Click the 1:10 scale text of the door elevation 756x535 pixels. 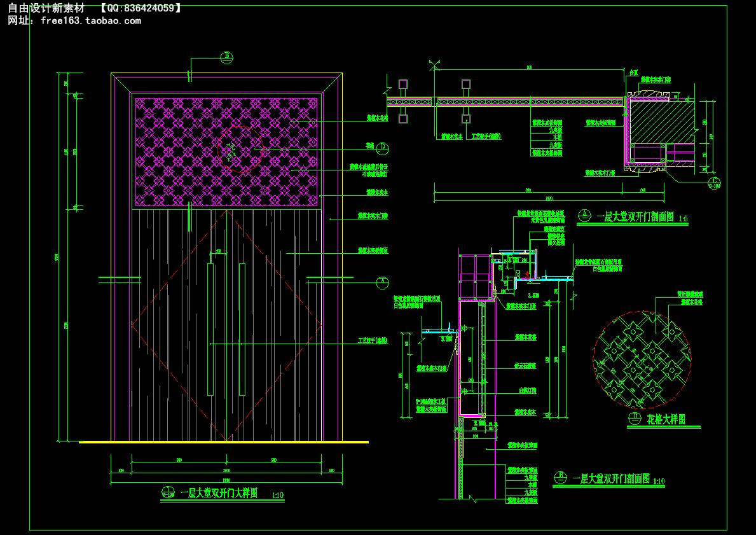click(278, 496)
